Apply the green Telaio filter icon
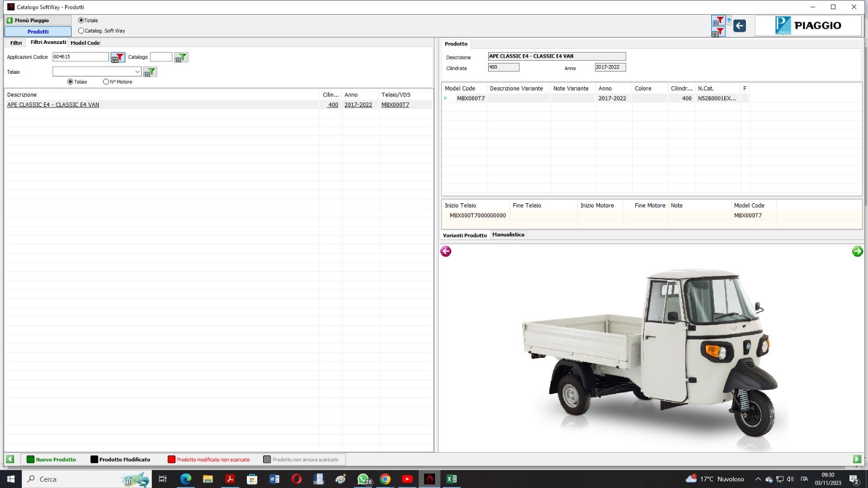 click(150, 72)
